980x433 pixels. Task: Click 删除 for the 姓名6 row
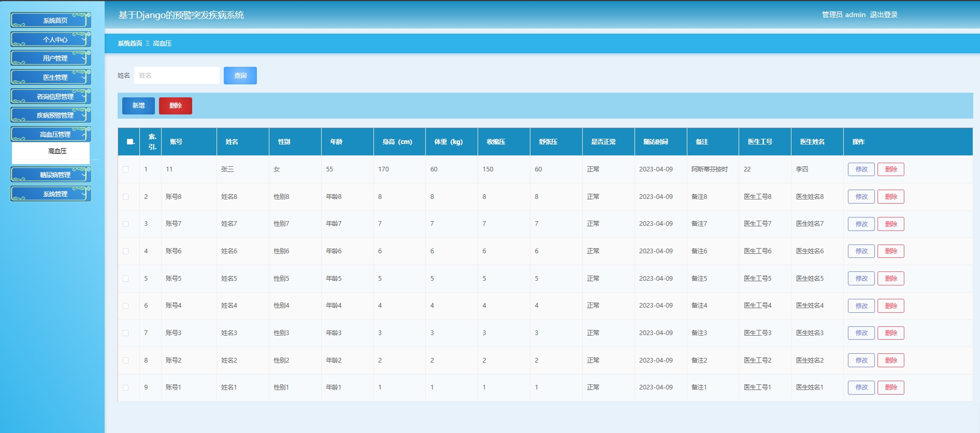(891, 251)
